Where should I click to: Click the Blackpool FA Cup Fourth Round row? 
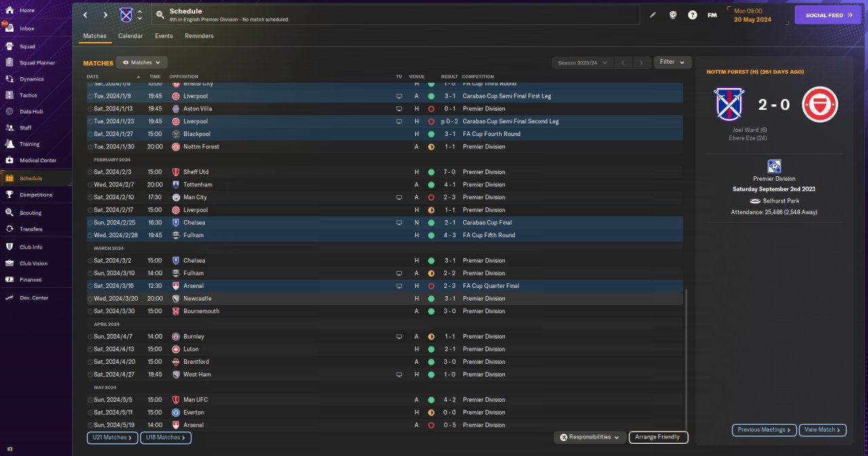click(x=384, y=134)
